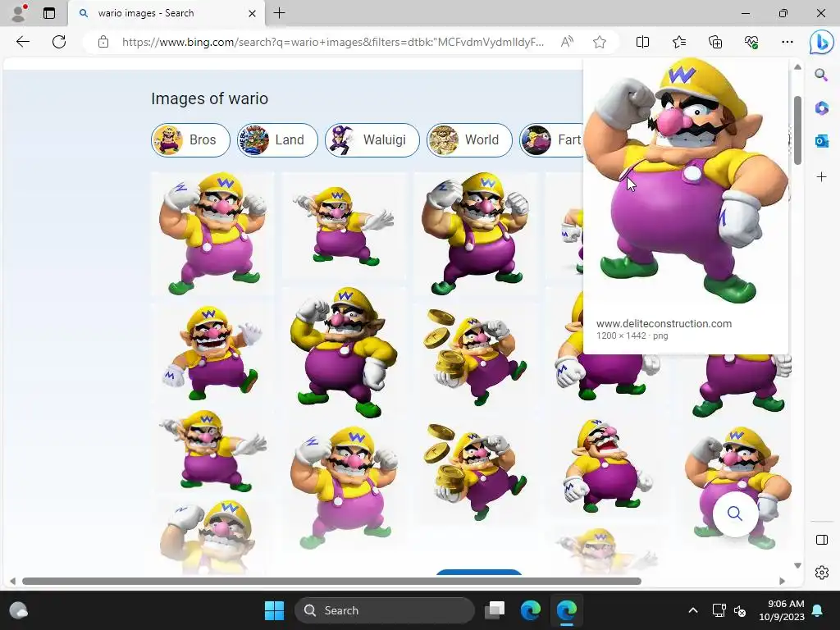Viewport: 840px width, 630px height.
Task: Select the wario images - Search tab
Action: click(166, 13)
